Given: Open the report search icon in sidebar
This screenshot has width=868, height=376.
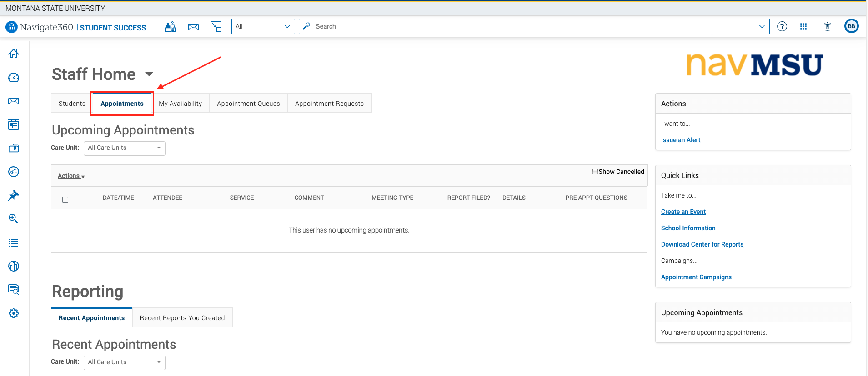Looking at the screenshot, I should click(14, 290).
